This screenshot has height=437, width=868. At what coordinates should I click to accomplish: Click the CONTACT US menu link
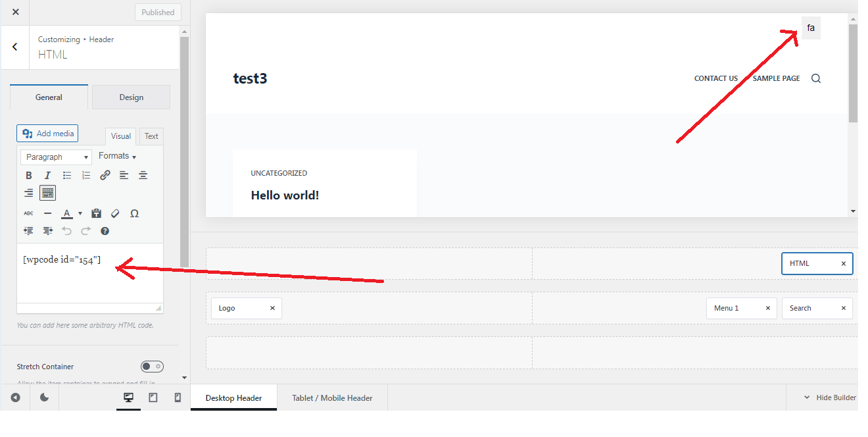click(716, 78)
